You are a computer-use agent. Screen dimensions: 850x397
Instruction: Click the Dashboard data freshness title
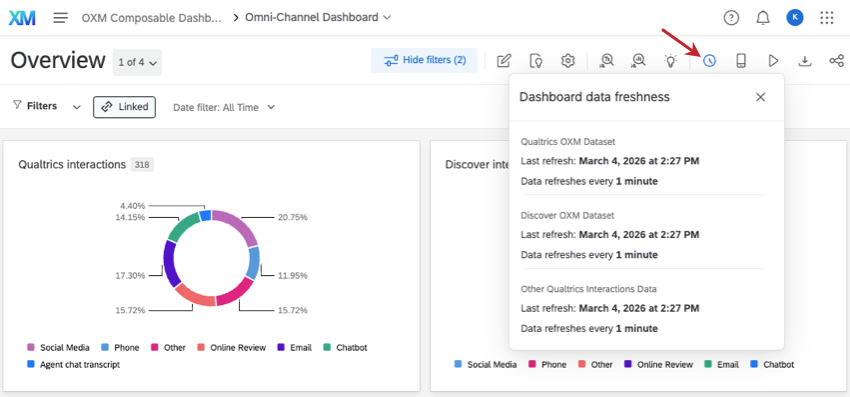(595, 97)
